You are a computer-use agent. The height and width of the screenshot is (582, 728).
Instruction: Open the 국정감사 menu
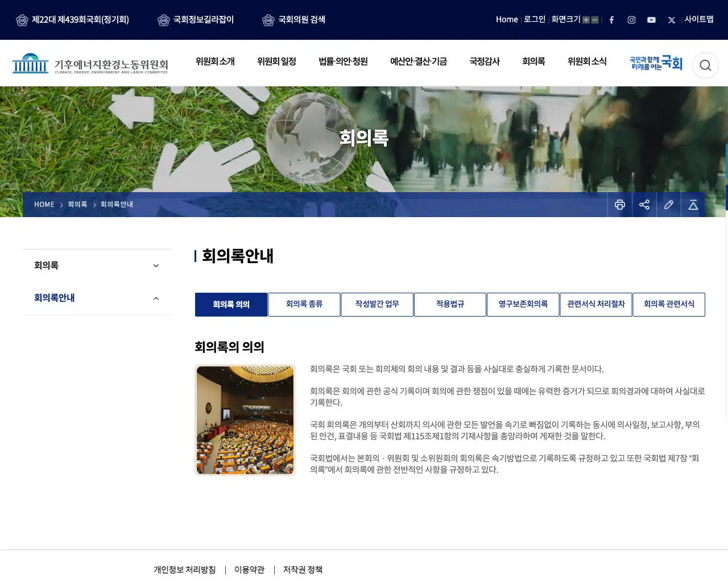[485, 61]
